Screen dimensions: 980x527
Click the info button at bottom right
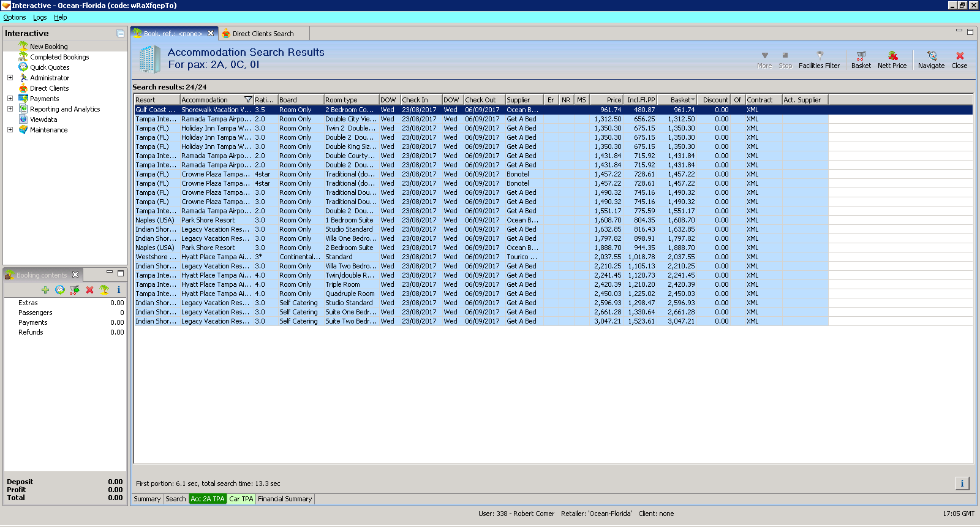point(962,483)
